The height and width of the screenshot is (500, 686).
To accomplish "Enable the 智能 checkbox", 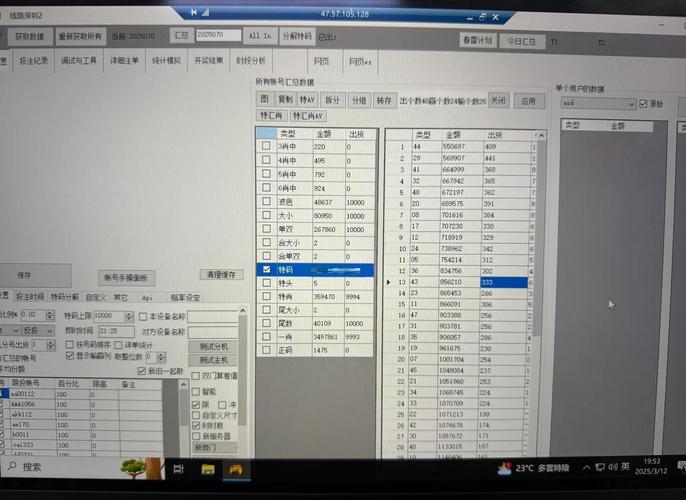I will click(x=196, y=392).
